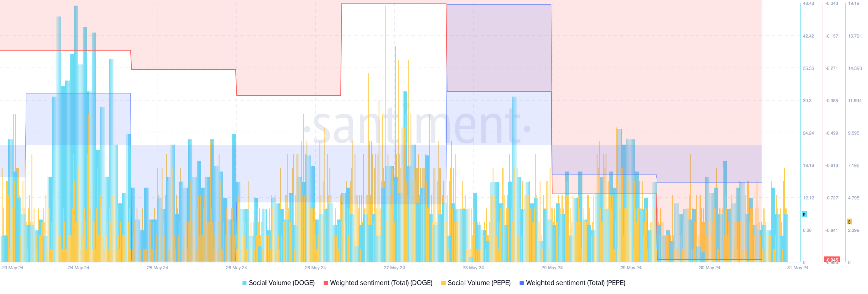Click the '7.196' PEPE volume axis value

pos(854,165)
